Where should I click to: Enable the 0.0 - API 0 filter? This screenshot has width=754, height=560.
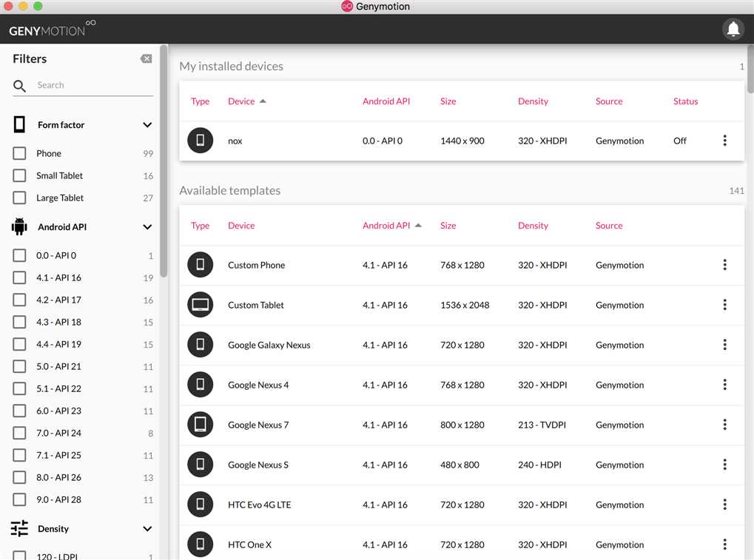click(19, 255)
